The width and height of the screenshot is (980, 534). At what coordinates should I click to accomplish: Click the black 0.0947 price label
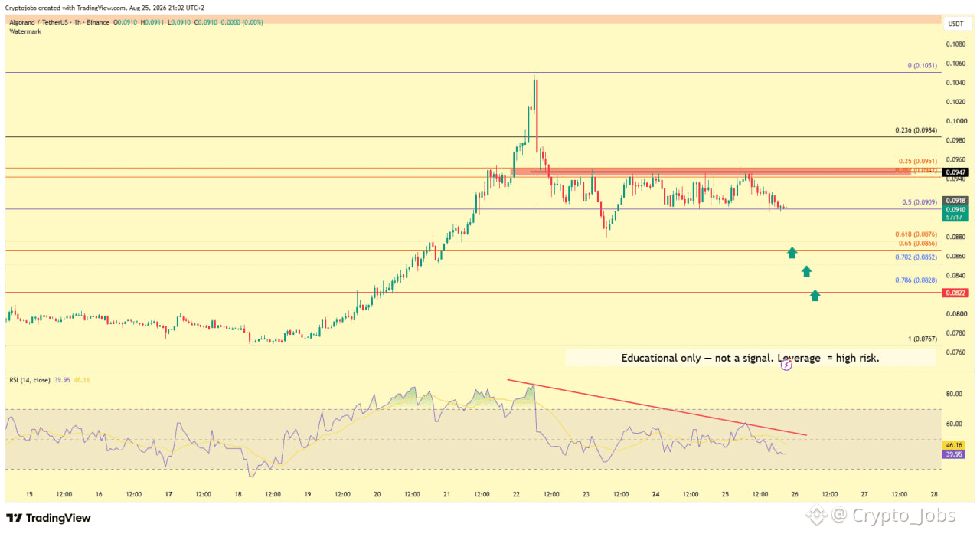click(x=956, y=172)
